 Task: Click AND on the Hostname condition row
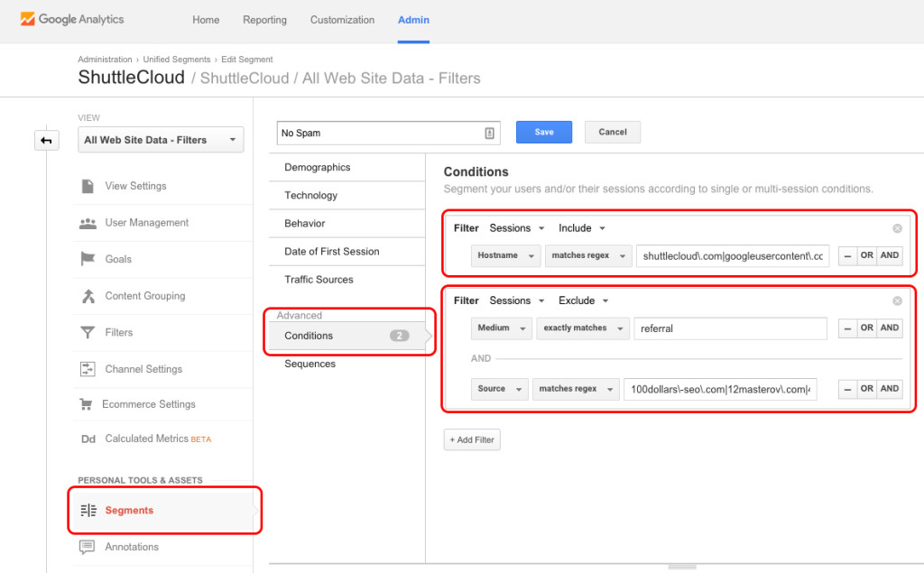(890, 256)
